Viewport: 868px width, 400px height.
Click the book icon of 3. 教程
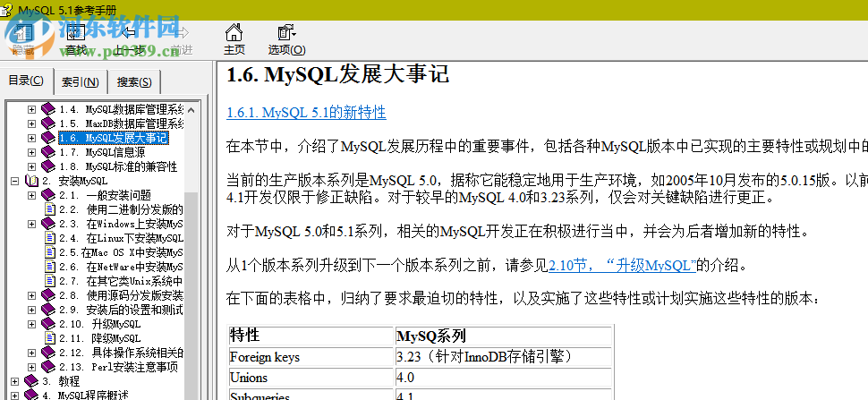coord(31,382)
